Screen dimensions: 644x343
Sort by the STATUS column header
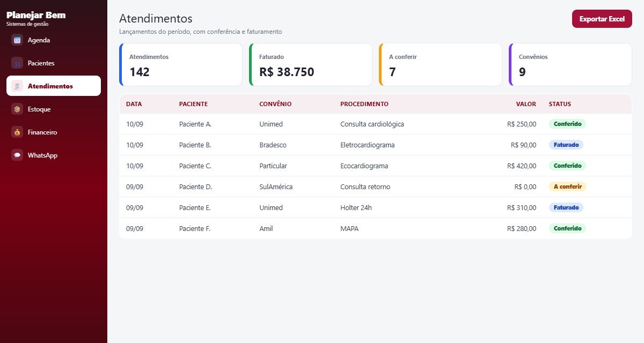[x=560, y=104]
